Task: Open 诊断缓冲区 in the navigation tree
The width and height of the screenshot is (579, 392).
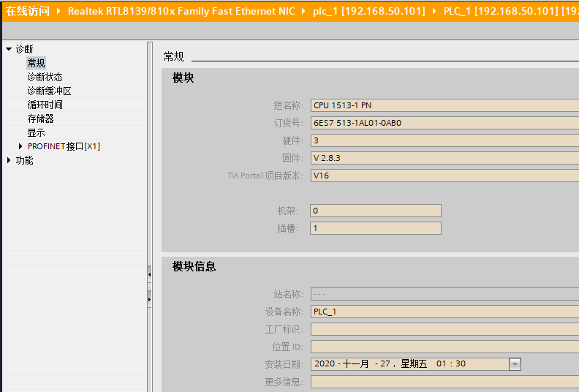Action: pos(49,91)
